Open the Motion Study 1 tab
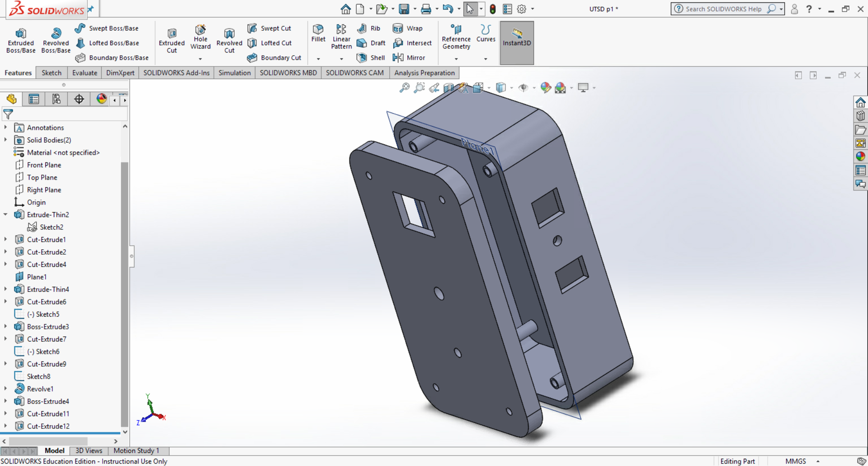Viewport: 868px width, 466px height. click(136, 451)
